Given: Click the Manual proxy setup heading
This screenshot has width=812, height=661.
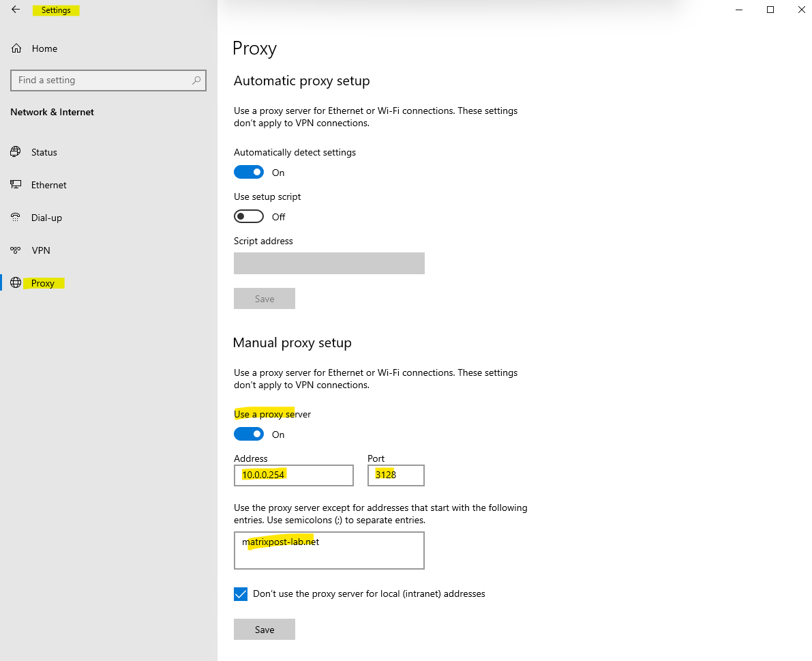Looking at the screenshot, I should (x=292, y=343).
